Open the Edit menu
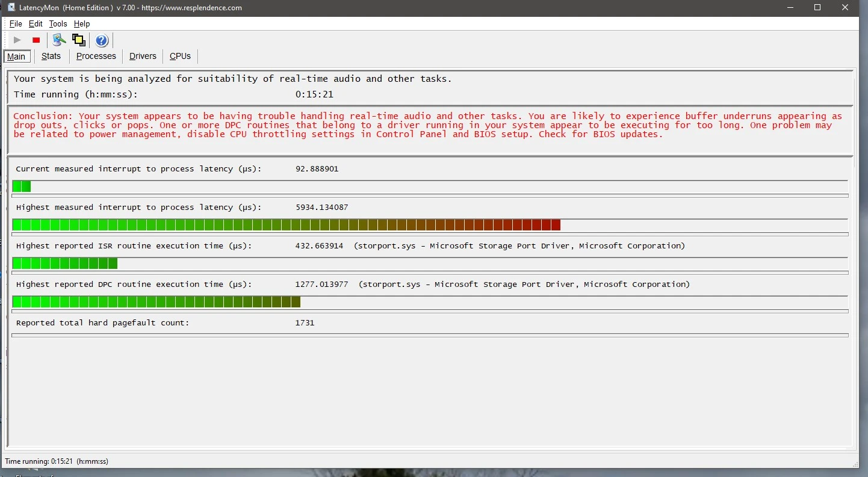Image resolution: width=868 pixels, height=477 pixels. [36, 24]
